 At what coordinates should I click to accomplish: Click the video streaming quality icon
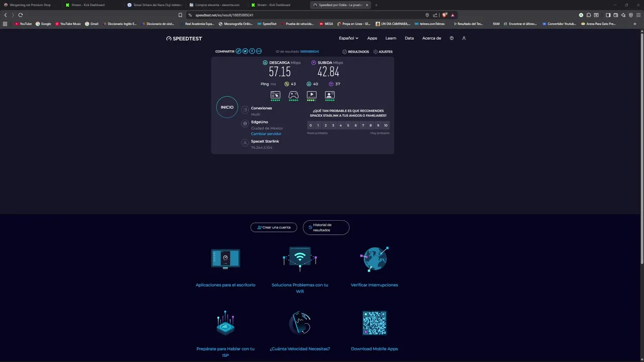point(311,95)
